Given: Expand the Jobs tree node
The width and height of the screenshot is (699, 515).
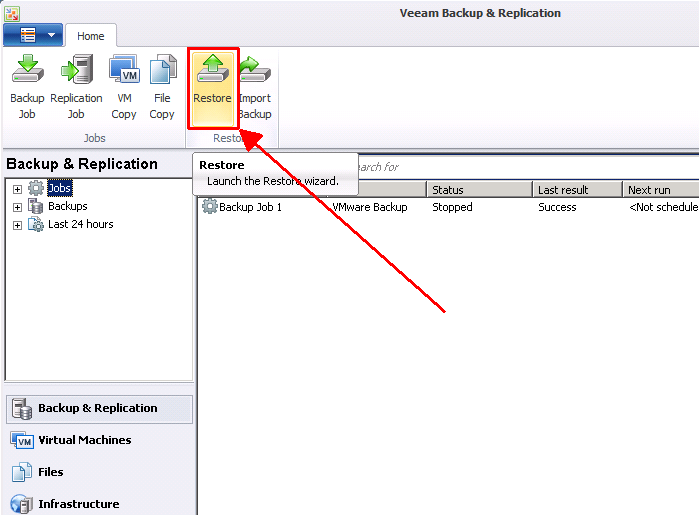Looking at the screenshot, I should click(17, 190).
